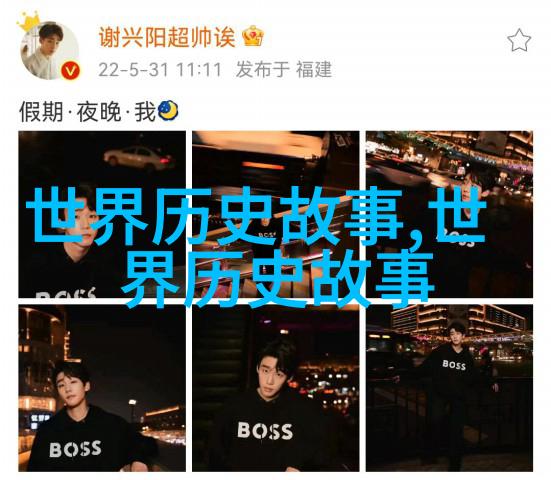Tap the yellow crown atop the avatar
Viewport: 551px width, 480px height.
[x=28, y=22]
